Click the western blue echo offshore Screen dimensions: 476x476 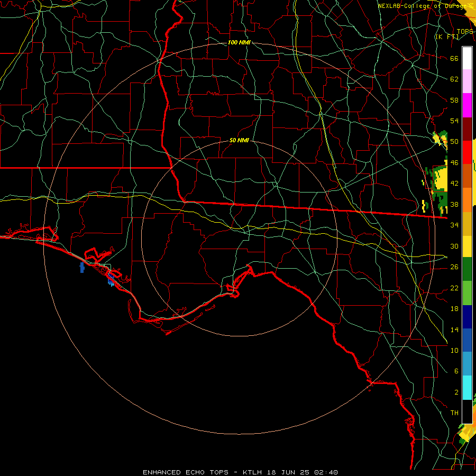click(x=82, y=268)
